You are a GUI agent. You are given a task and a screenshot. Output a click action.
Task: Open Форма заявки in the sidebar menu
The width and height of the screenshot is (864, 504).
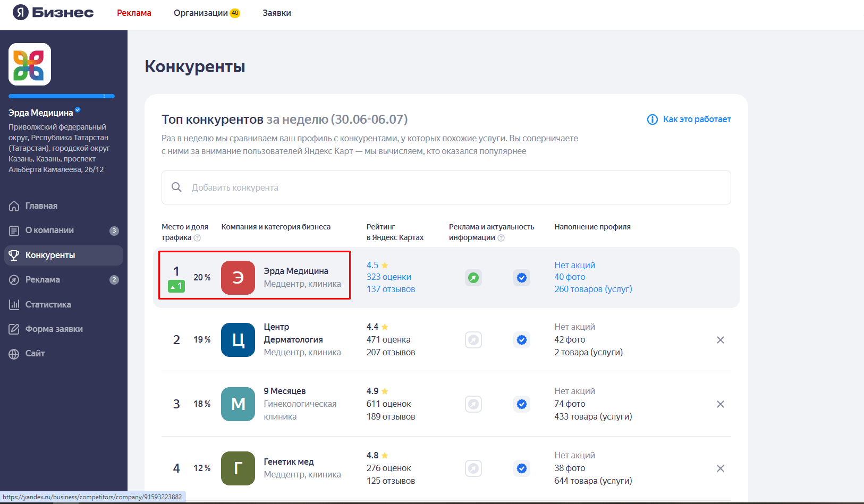click(x=54, y=329)
